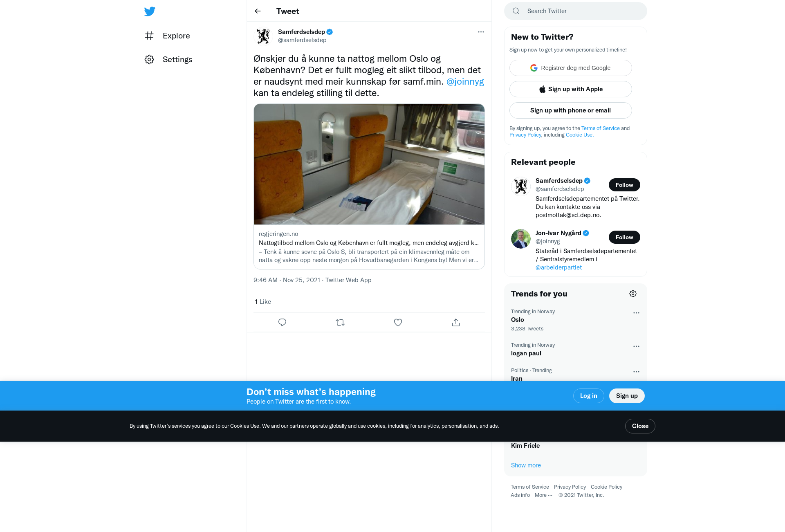The width and height of the screenshot is (785, 532).
Task: Click the Search Twitter field
Action: [x=576, y=11]
